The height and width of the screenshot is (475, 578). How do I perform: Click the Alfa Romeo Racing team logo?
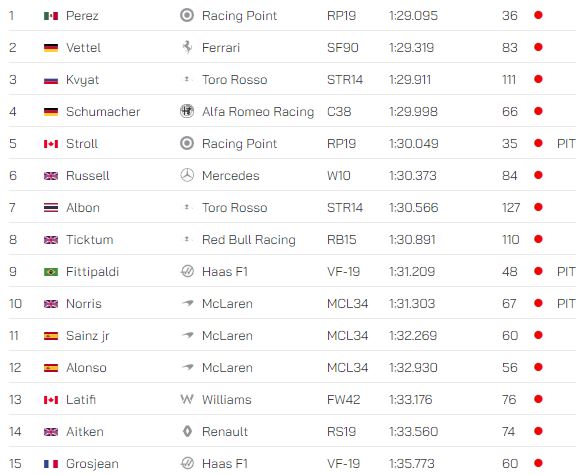187,111
